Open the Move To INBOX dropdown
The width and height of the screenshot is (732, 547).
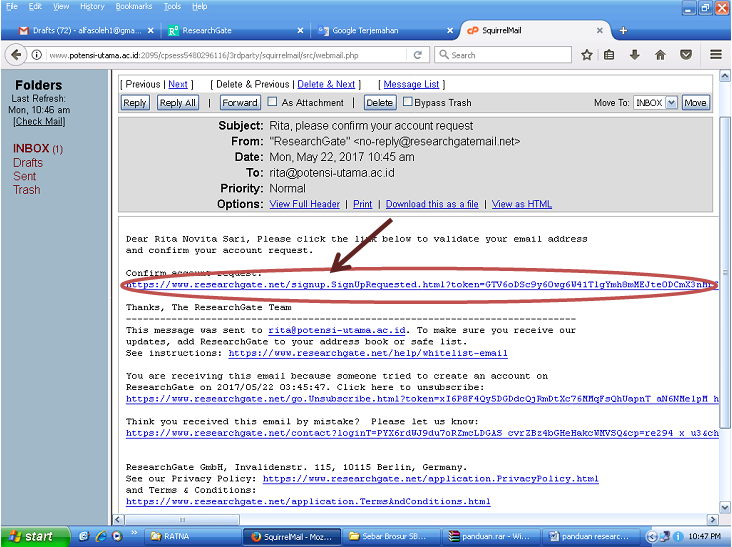[x=655, y=103]
